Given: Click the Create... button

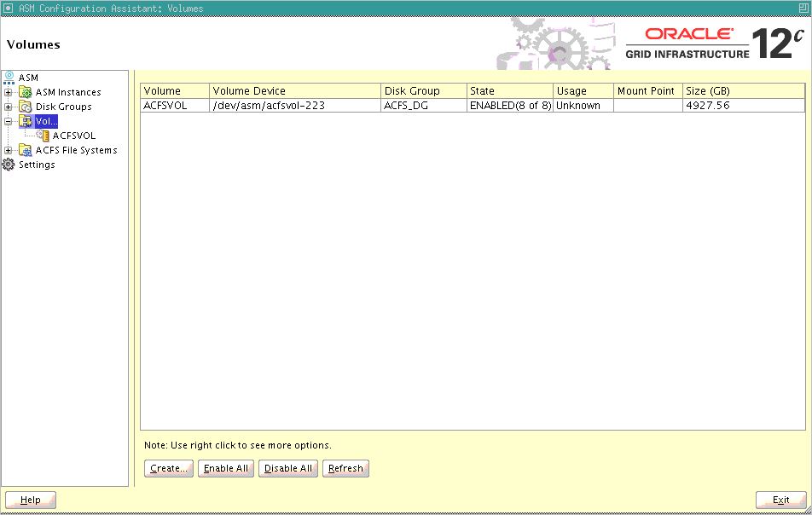Looking at the screenshot, I should click(169, 468).
